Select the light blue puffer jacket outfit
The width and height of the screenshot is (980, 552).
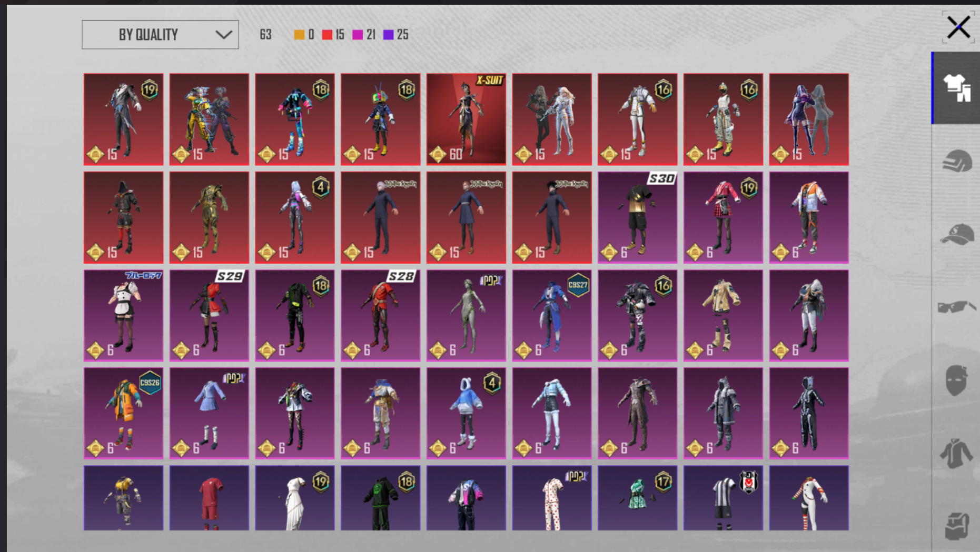552,413
